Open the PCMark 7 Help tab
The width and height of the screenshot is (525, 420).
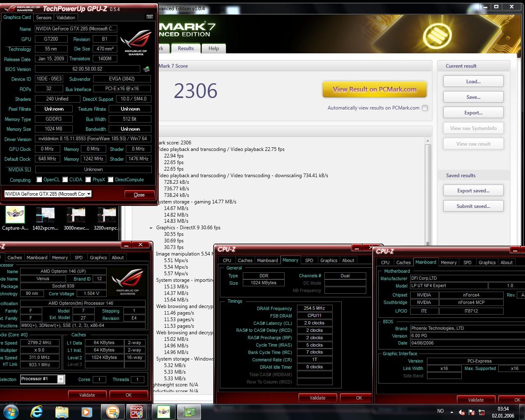[x=214, y=48]
